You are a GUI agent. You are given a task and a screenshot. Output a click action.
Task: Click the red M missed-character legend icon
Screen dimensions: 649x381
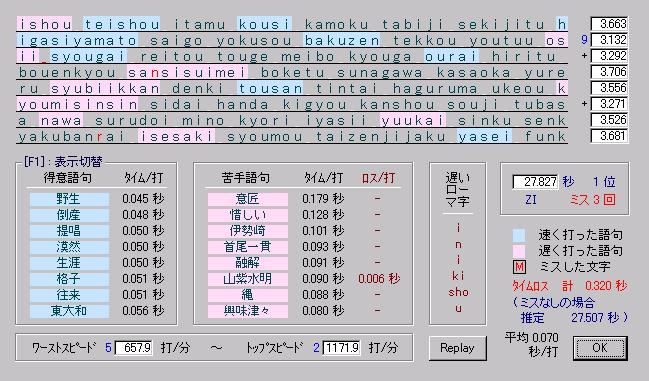point(519,267)
